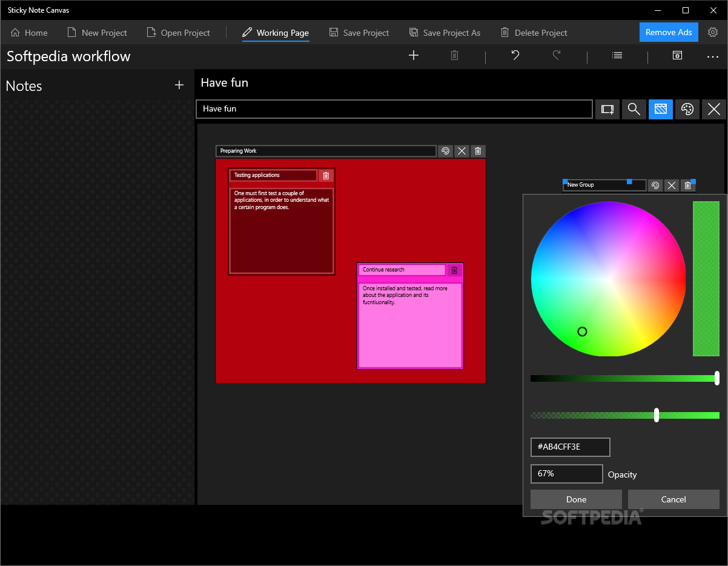The image size is (728, 566).
Task: Start a New Project
Action: coord(97,33)
